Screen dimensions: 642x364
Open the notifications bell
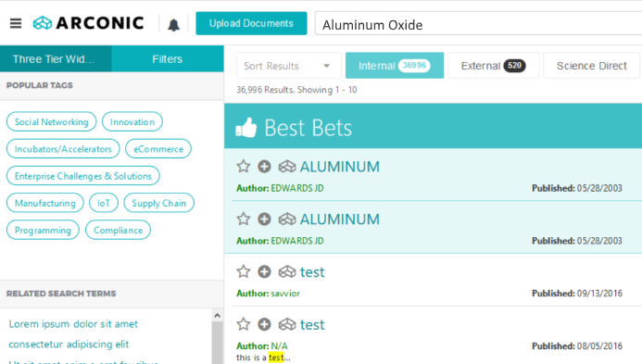[x=173, y=25]
